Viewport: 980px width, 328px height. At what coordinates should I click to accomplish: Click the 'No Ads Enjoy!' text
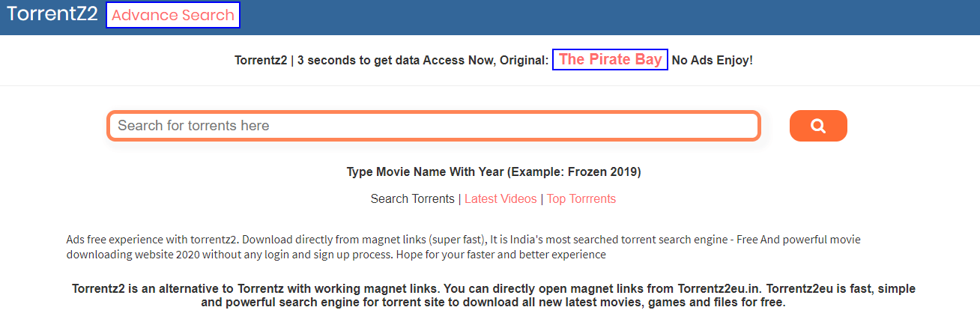pyautogui.click(x=712, y=60)
